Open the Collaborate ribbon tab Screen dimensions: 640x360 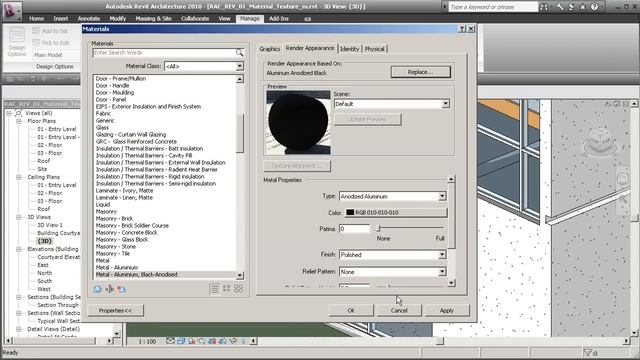tap(195, 19)
